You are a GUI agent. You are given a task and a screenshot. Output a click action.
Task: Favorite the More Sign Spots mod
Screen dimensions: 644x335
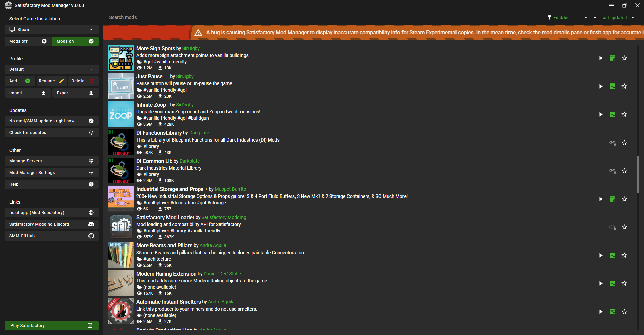point(624,58)
